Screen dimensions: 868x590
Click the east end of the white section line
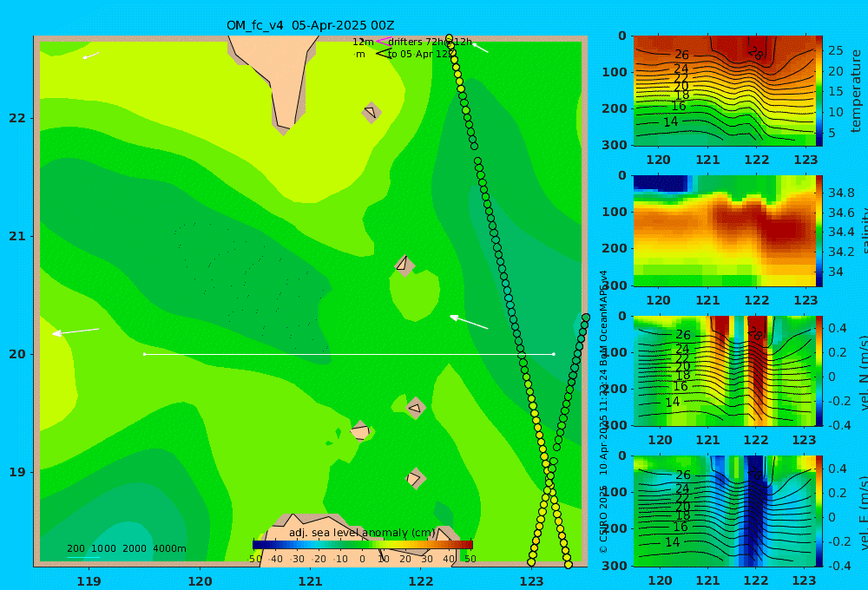coord(554,354)
